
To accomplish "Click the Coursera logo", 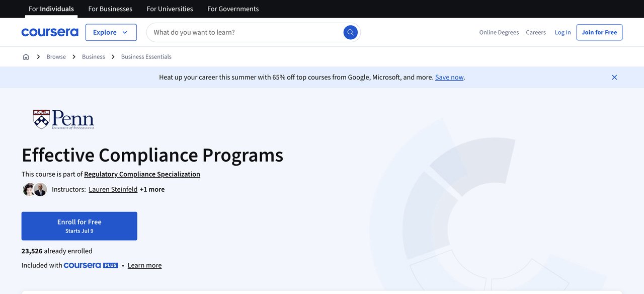I will (49, 32).
